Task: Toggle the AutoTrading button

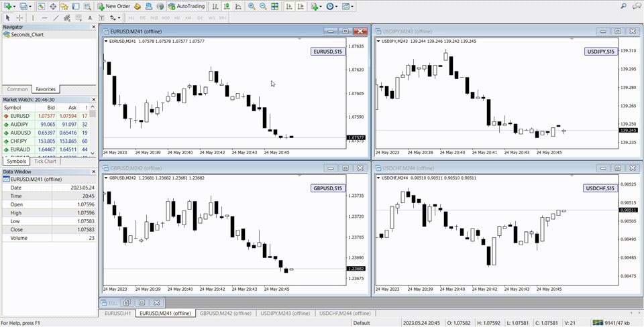Action: (x=186, y=6)
